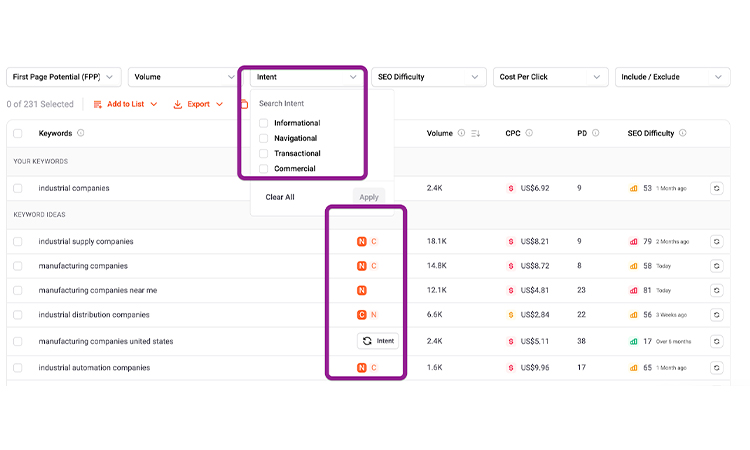Screen dimensions: 750x450
Task: Sort by Volume using the sort icon
Action: (x=475, y=133)
